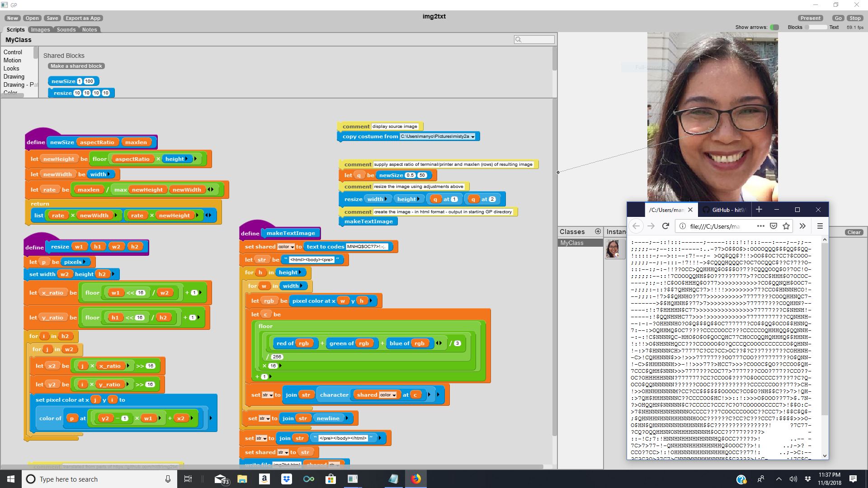Switch to GitHub - hit9 Firefox tab
868x488 pixels.
724,210
